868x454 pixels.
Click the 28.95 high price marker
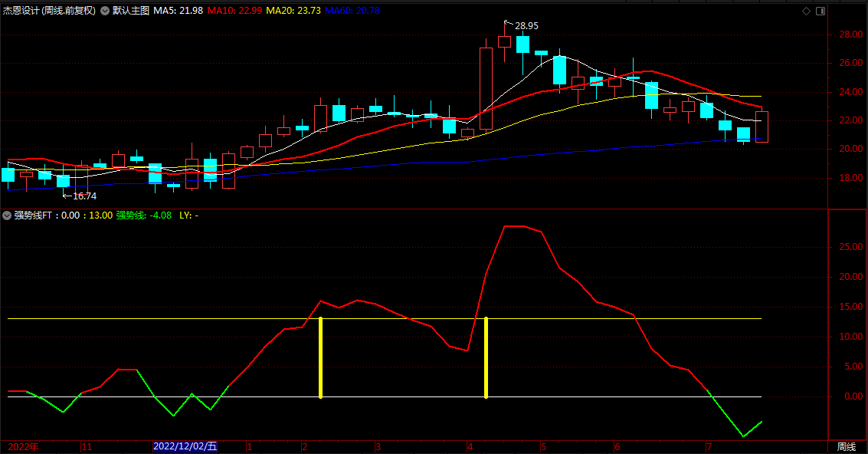526,26
